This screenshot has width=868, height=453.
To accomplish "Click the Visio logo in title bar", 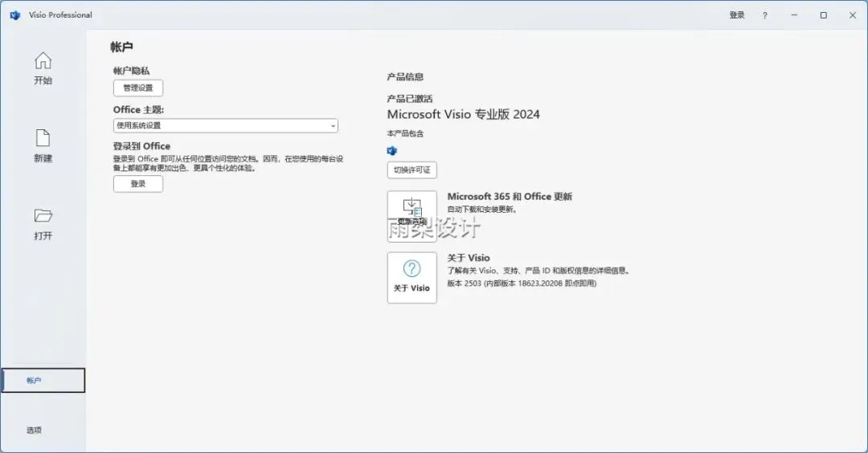I will point(15,15).
